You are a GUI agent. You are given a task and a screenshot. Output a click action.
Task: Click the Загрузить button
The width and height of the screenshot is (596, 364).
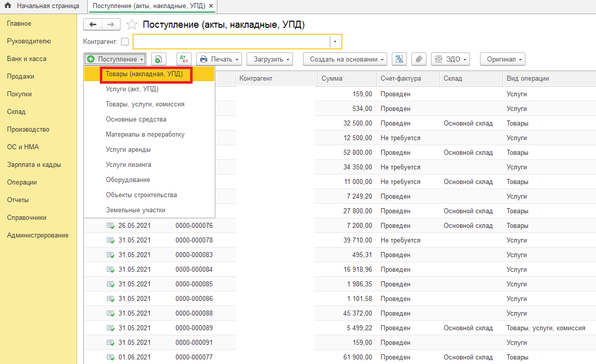pyautogui.click(x=269, y=59)
